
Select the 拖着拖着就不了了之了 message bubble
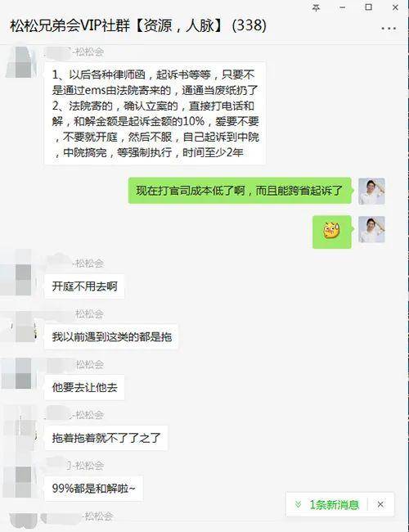[x=106, y=438]
